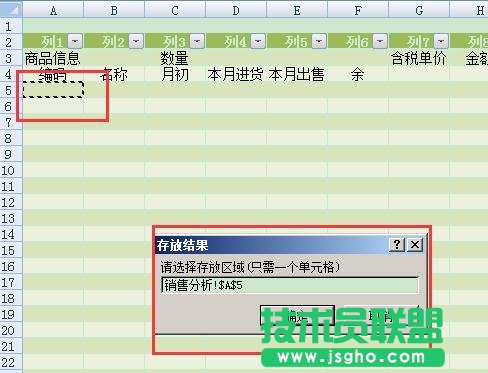
Task: Click the Select All corner of the sheet
Action: 11,9
